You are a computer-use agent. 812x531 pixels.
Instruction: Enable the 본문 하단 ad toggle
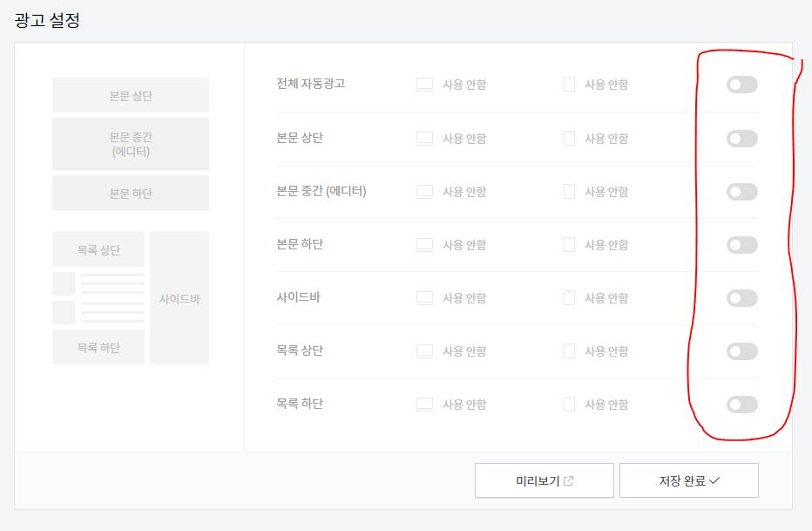[741, 245]
